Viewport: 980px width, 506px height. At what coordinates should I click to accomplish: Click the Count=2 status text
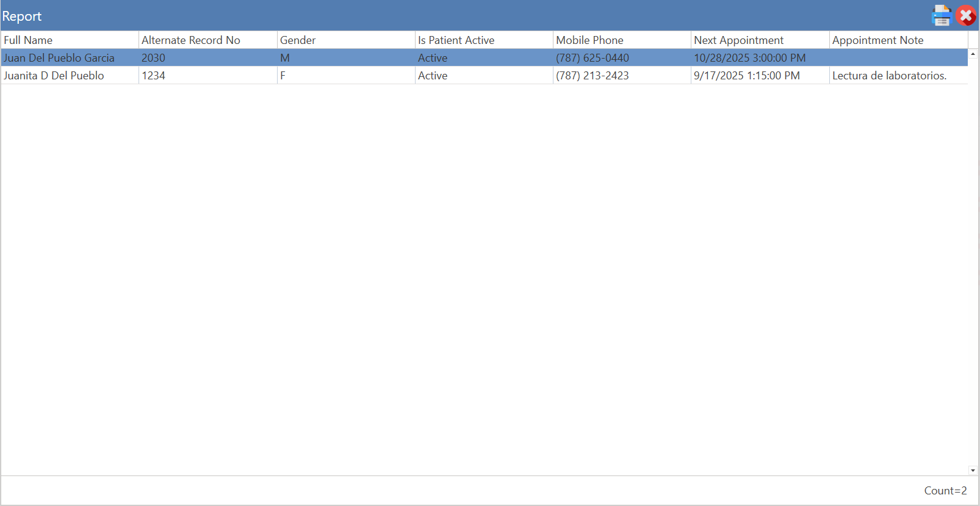coord(945,491)
